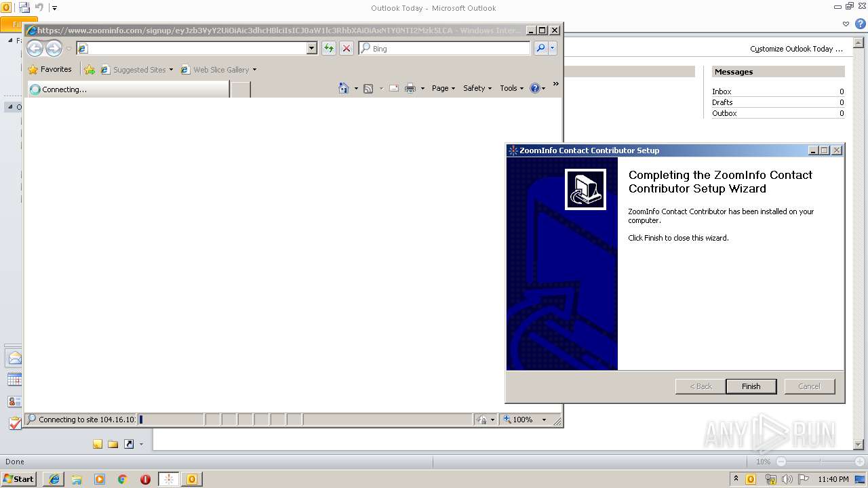Expand IE toolbar overflow chevron
This screenshot has height=488, width=868.
[555, 84]
